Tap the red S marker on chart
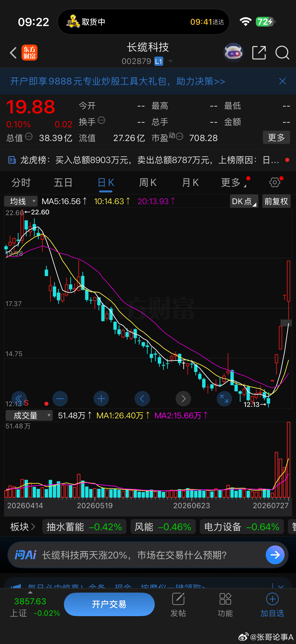The image size is (296, 644). (26, 402)
